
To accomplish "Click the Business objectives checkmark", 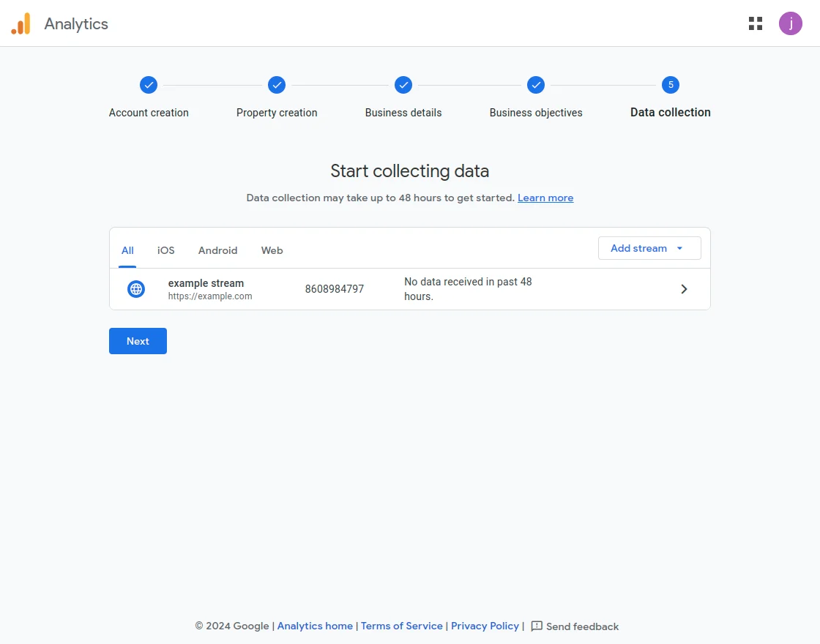I will tap(535, 84).
